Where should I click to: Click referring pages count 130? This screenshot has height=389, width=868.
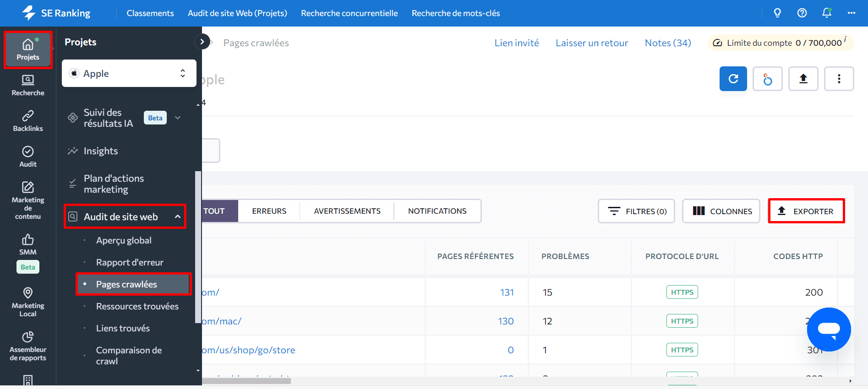point(506,321)
